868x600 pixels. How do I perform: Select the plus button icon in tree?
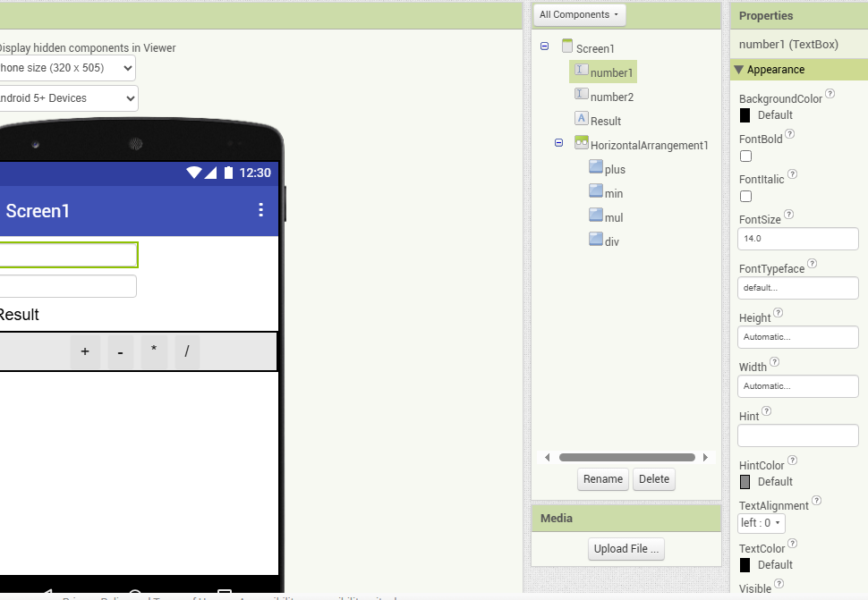[x=596, y=167]
